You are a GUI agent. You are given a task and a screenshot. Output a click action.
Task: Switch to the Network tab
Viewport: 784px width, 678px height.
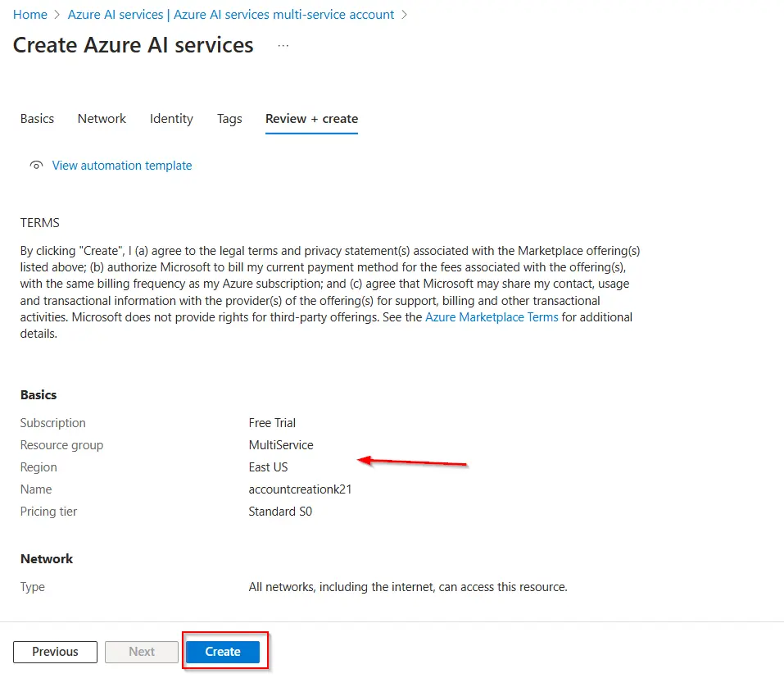point(102,119)
